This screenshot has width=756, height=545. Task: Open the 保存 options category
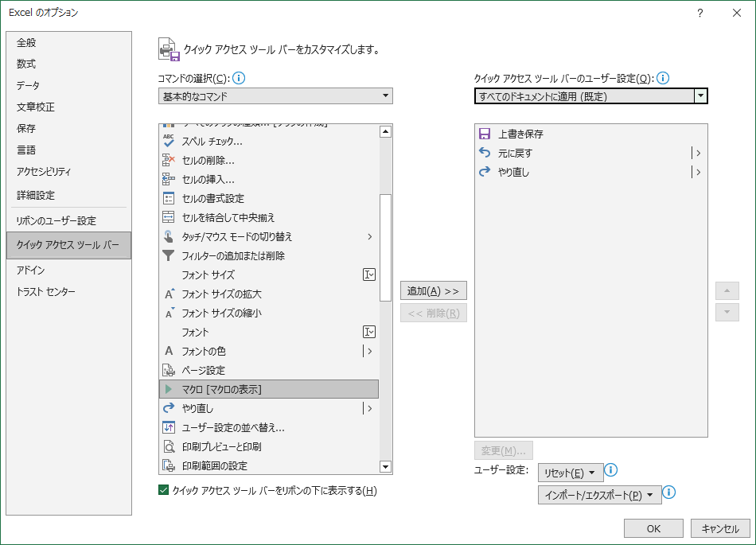point(68,128)
